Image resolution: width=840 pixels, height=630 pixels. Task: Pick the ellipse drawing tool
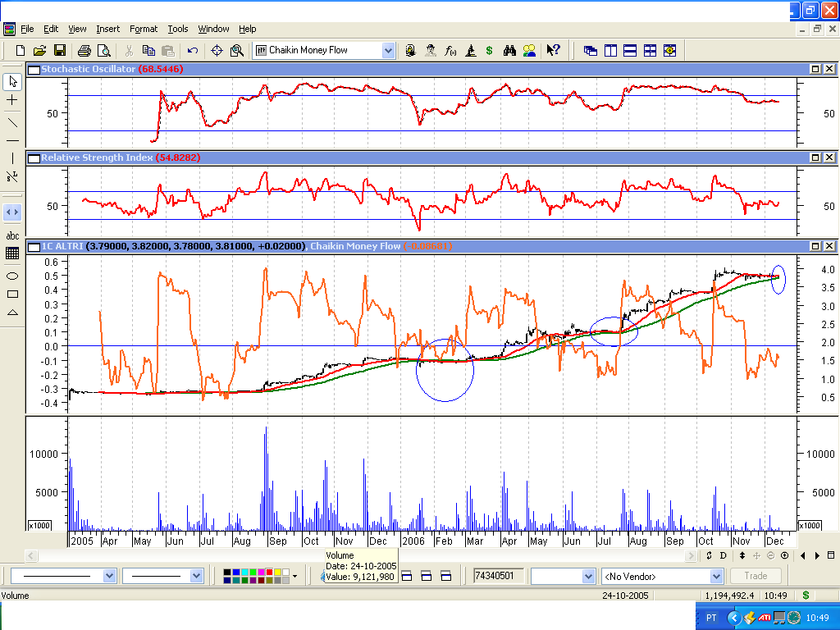coord(12,276)
